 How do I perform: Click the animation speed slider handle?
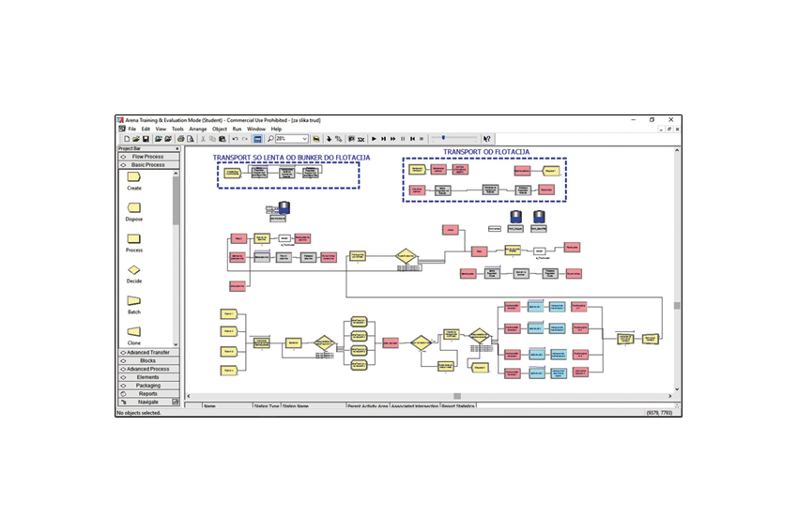click(x=443, y=137)
